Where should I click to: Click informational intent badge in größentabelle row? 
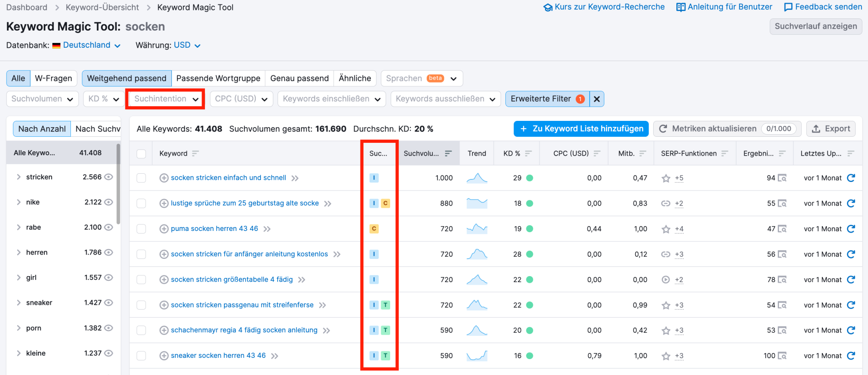(x=374, y=280)
